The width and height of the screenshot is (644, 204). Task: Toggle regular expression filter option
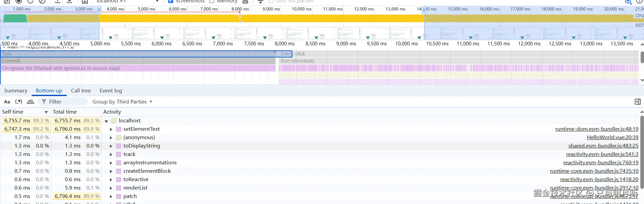click(18, 101)
